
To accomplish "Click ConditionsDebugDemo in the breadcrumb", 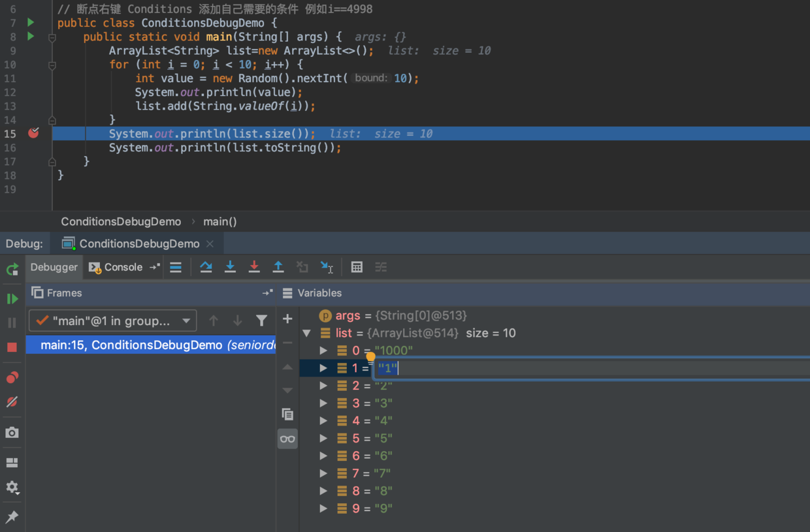I will tap(121, 221).
